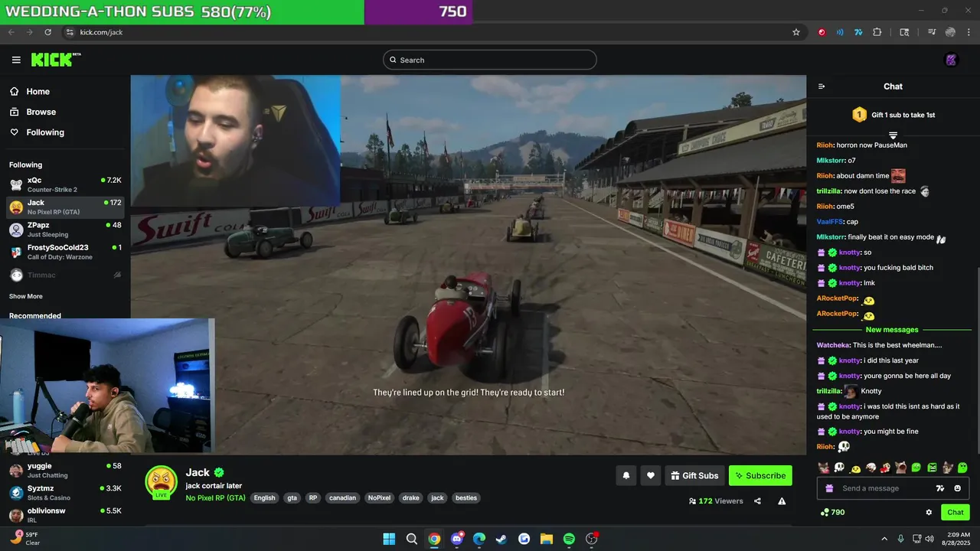Open Windows Start menu
This screenshot has width=980, height=551.
(x=389, y=539)
